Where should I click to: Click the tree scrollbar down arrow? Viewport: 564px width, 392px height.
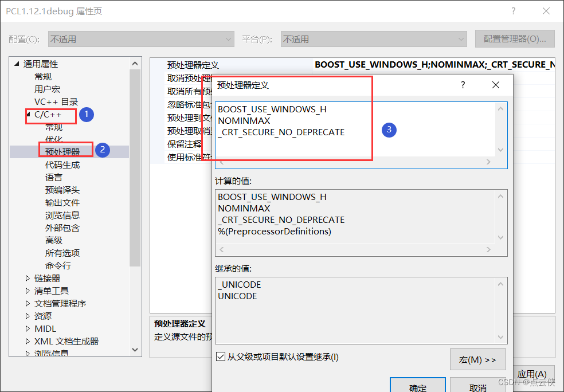coord(135,350)
